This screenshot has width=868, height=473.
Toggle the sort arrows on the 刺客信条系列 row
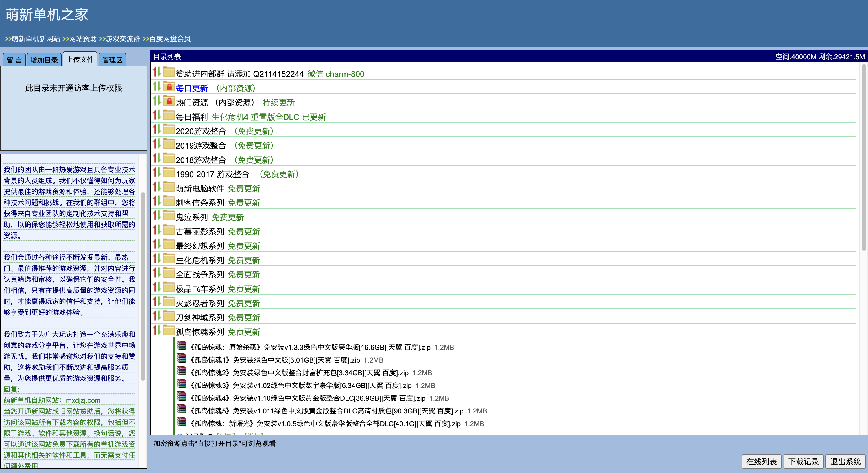[x=157, y=202]
